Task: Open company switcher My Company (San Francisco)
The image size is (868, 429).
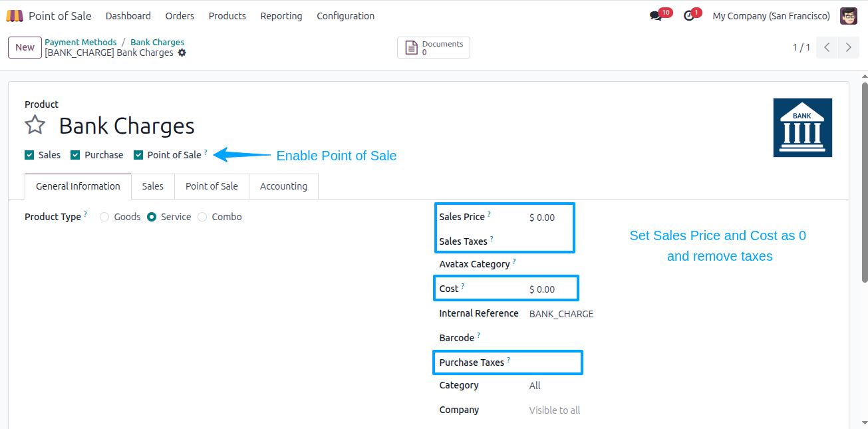Action: 771,16
